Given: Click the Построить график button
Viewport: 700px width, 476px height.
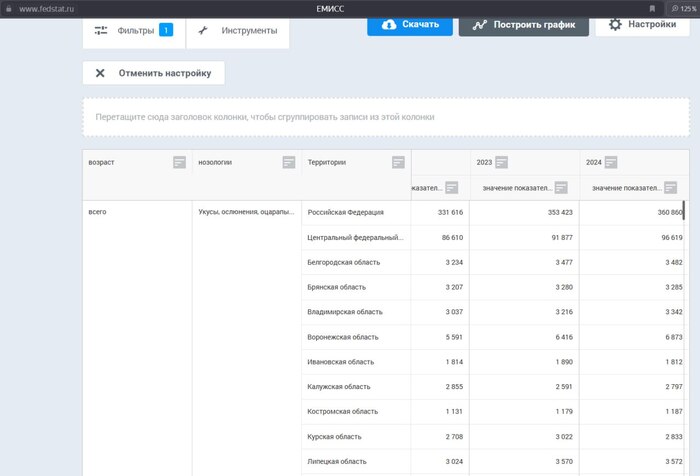Looking at the screenshot, I should (523, 25).
